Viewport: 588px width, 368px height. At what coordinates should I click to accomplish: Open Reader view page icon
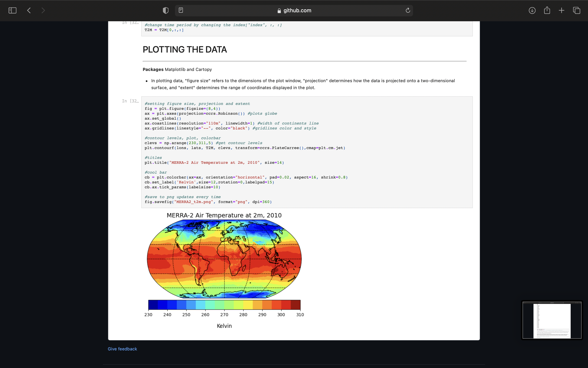click(x=181, y=10)
